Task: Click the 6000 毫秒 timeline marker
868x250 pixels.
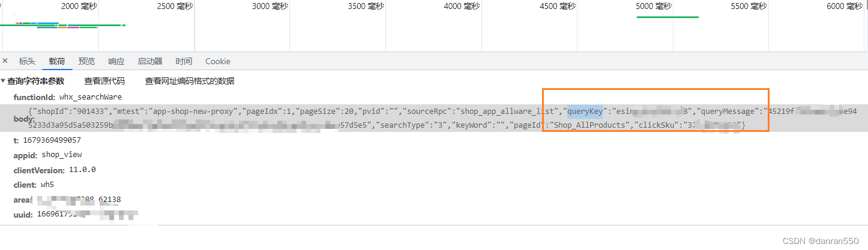Action: pyautogui.click(x=844, y=6)
